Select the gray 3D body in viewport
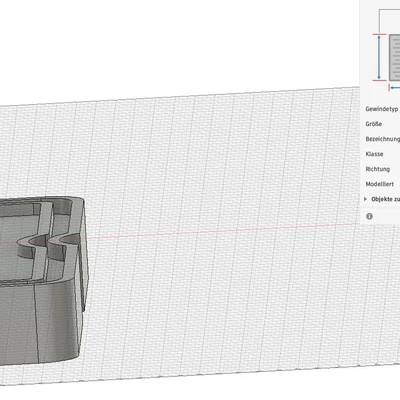Image resolution: width=400 pixels, height=400 pixels. (43, 280)
